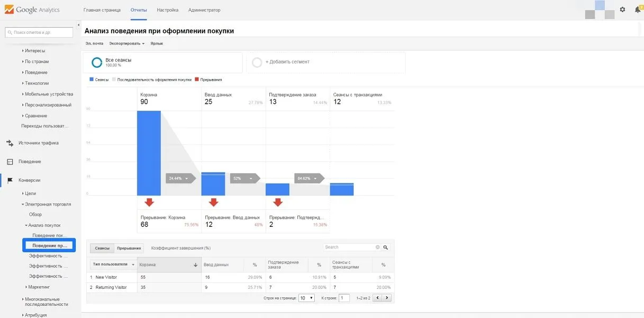Go to the next table page
Image resolution: width=644 pixels, height=318 pixels.
click(387, 298)
